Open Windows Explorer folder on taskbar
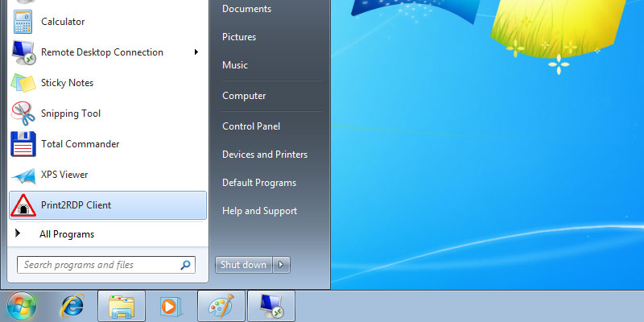This screenshot has height=322, width=644. click(x=122, y=306)
